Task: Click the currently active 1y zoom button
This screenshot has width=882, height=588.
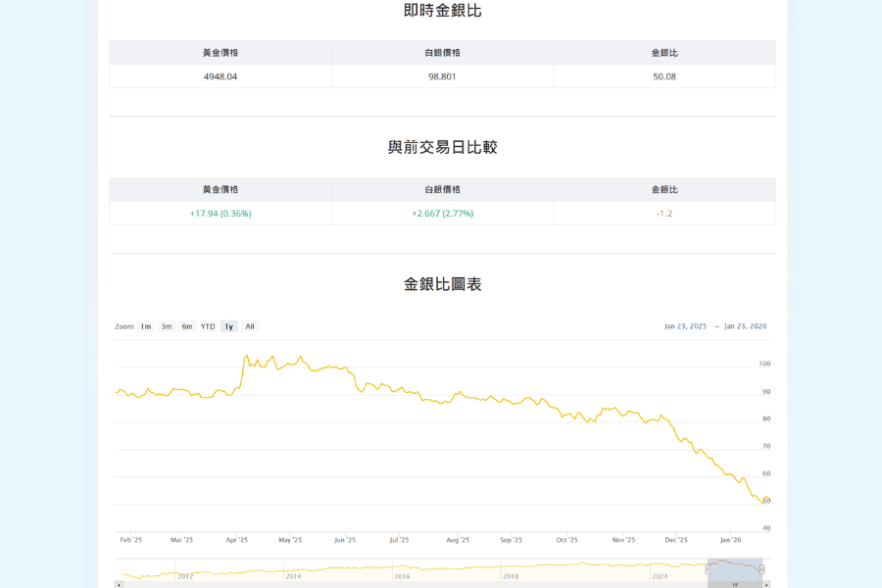Action: [x=228, y=326]
